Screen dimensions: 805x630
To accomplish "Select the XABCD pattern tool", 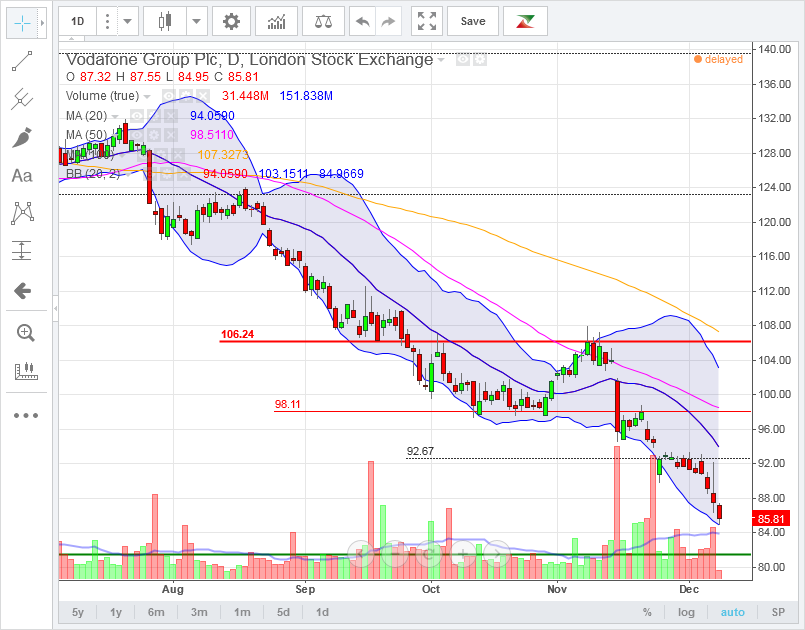I will [22, 213].
